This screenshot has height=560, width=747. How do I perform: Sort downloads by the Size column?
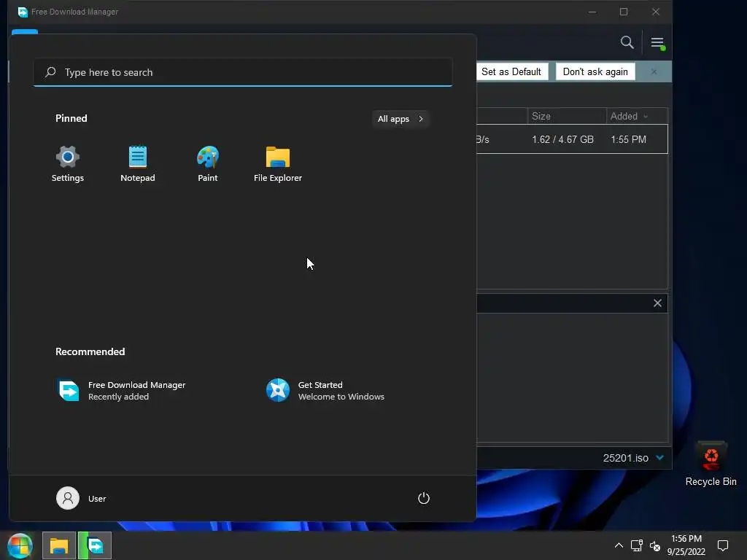(x=566, y=116)
